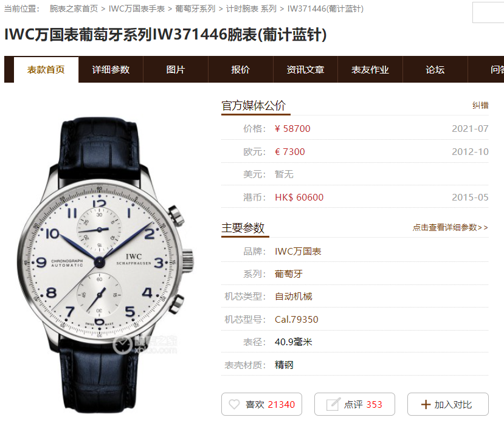The width and height of the screenshot is (504, 423).
Task: Open the 报价 tab
Action: point(240,69)
